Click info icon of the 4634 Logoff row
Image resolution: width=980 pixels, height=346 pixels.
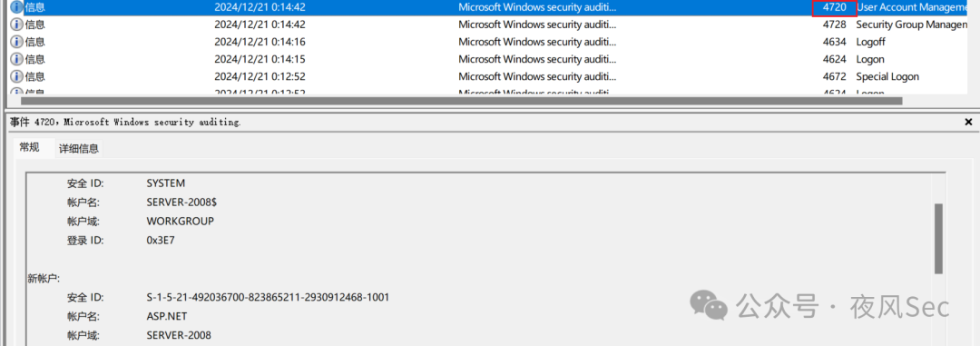pos(17,42)
